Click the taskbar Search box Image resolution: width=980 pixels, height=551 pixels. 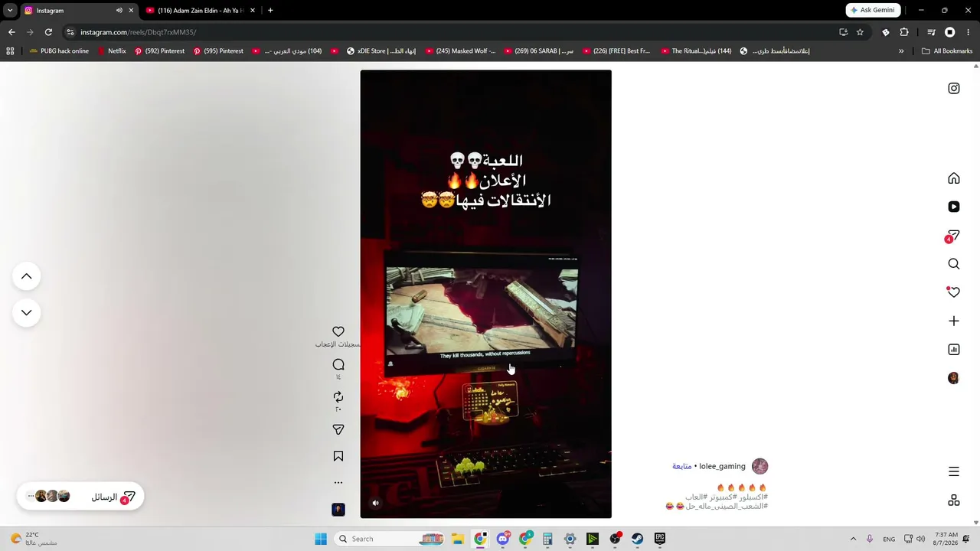(x=390, y=539)
